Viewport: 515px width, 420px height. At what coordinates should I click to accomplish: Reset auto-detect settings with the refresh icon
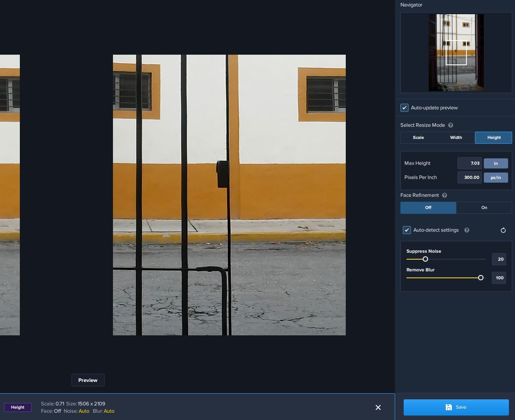pyautogui.click(x=503, y=230)
